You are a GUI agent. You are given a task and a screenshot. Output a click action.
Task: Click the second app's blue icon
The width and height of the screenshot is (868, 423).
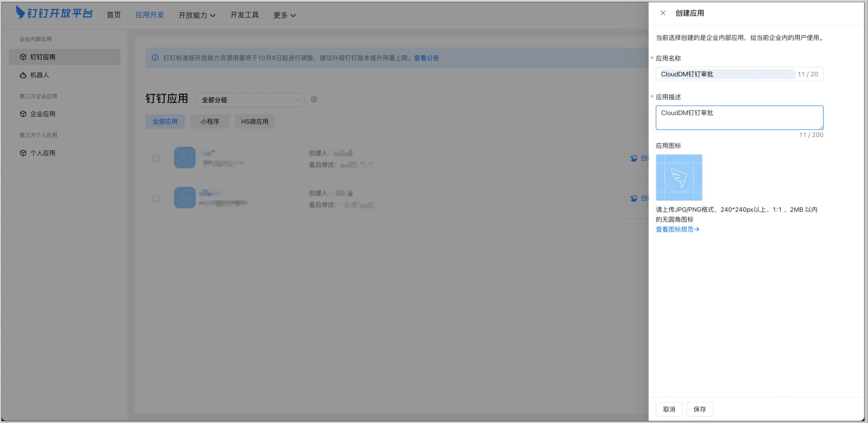coord(185,197)
